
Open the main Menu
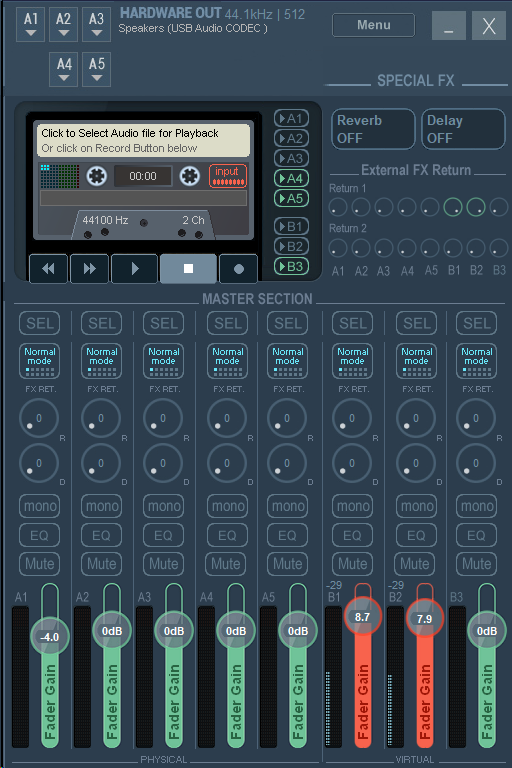point(373,25)
